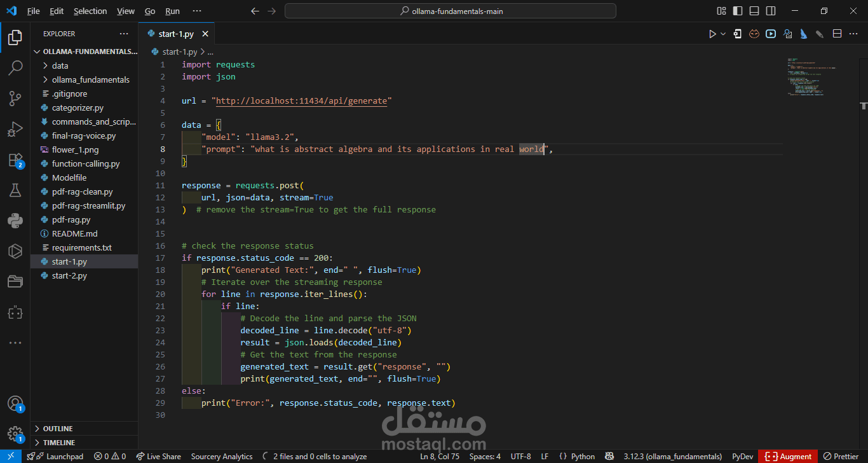Screen dimensions: 868x463
Task: Open the Search view in activity bar
Action: pyautogui.click(x=15, y=68)
